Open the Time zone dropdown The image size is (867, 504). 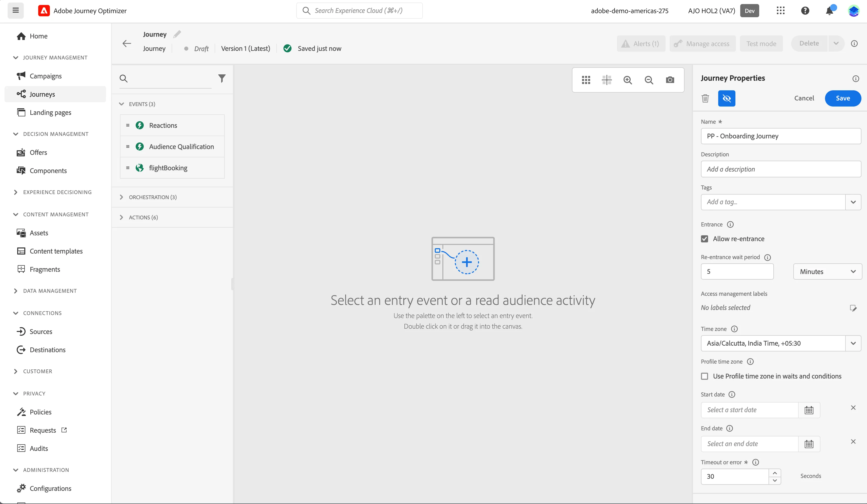tap(853, 343)
